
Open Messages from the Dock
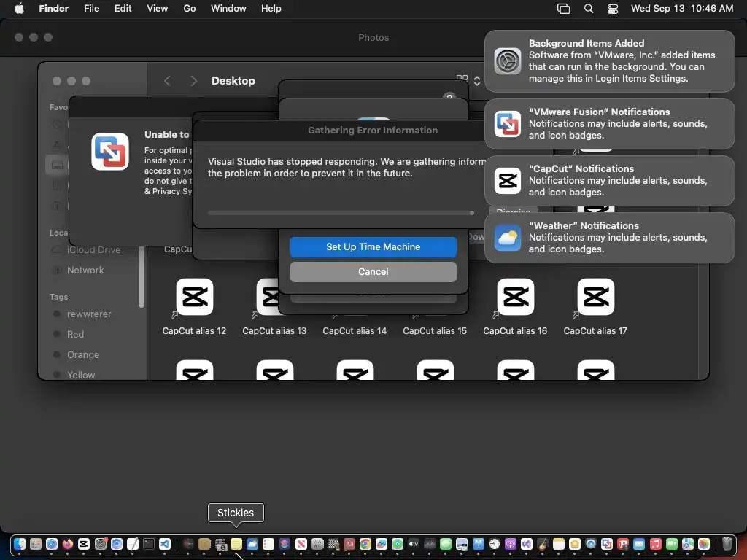point(446,544)
